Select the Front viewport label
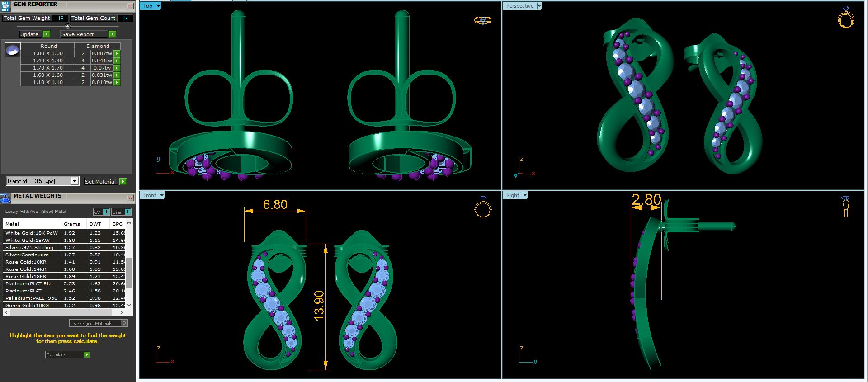868x382 pixels. coord(150,195)
